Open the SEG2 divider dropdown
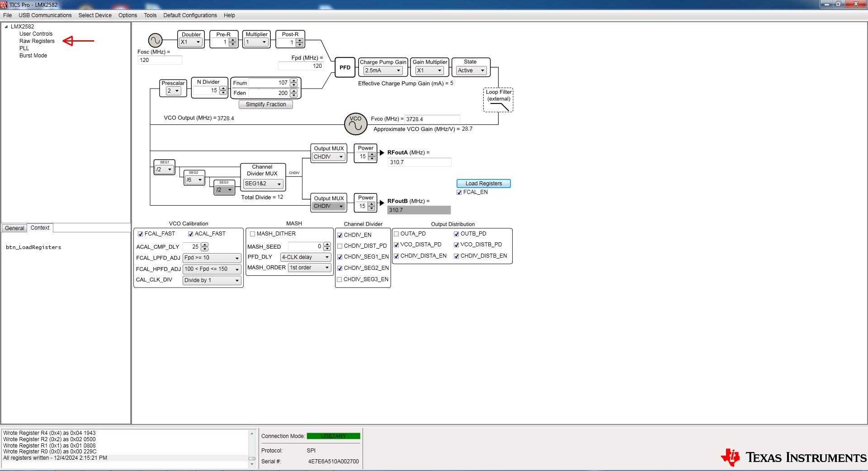 194,180
